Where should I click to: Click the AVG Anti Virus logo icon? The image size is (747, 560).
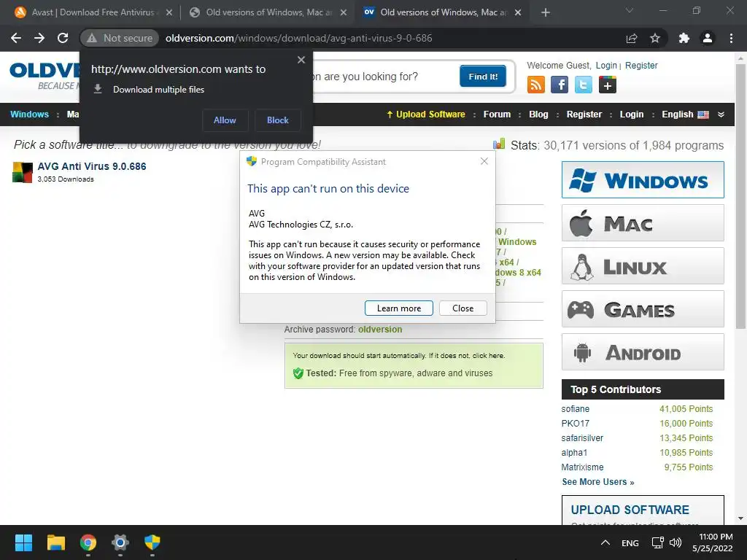[x=23, y=172]
